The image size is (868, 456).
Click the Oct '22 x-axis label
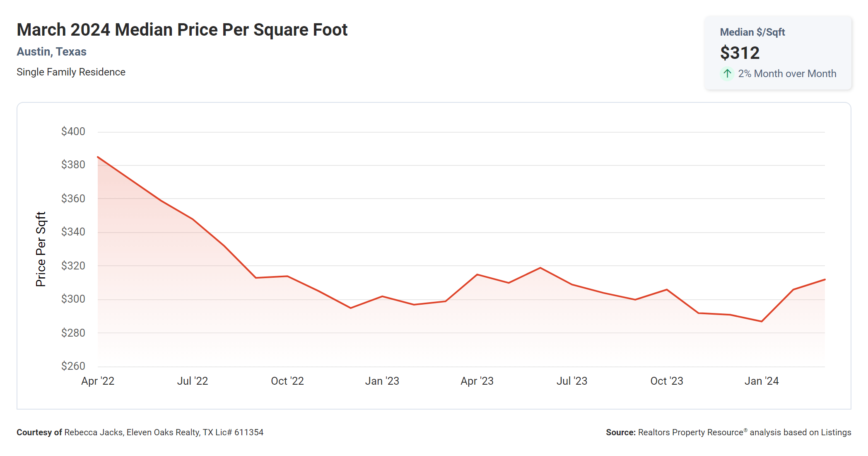click(x=287, y=381)
